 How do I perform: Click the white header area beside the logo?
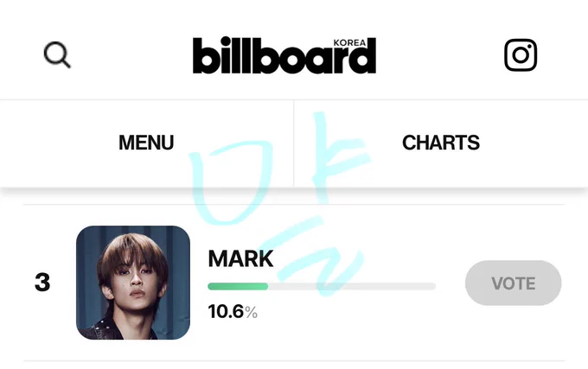[x=438, y=55]
